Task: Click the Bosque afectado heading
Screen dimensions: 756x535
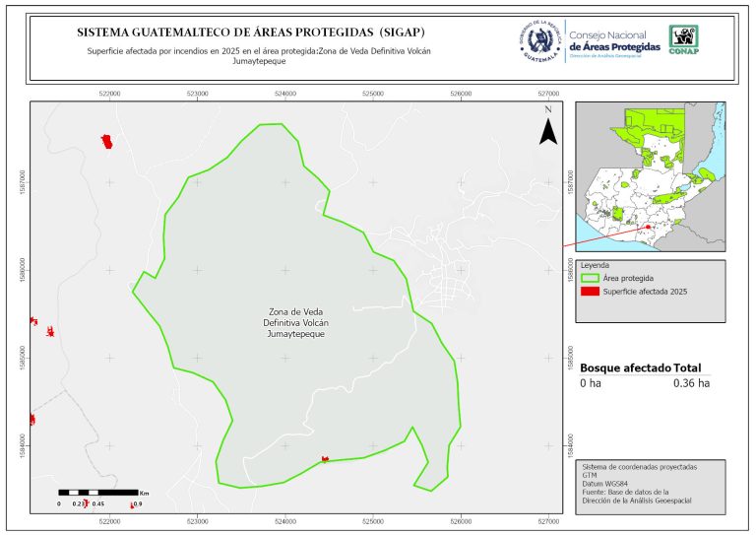Action: point(625,368)
